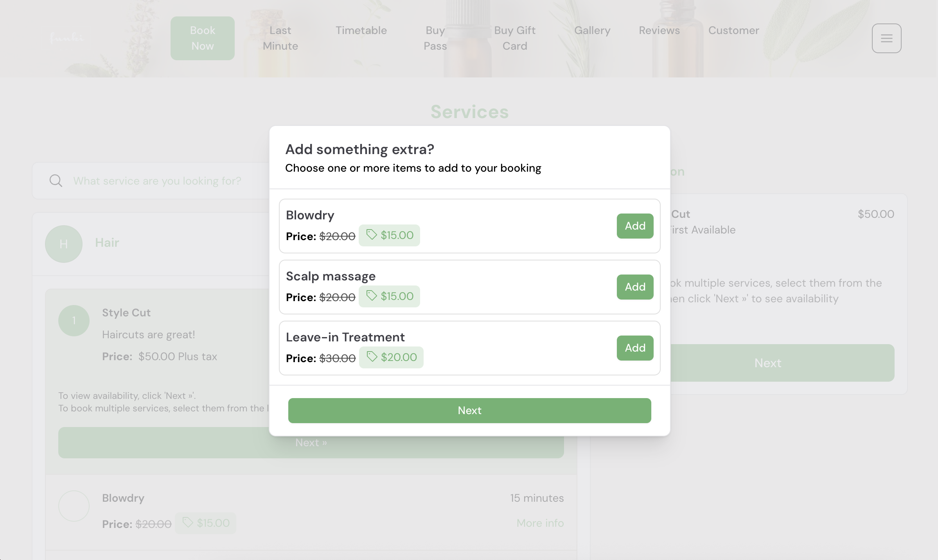This screenshot has width=938, height=560.
Task: Click the numbered circle beside Style Cut
Action: [x=74, y=321]
